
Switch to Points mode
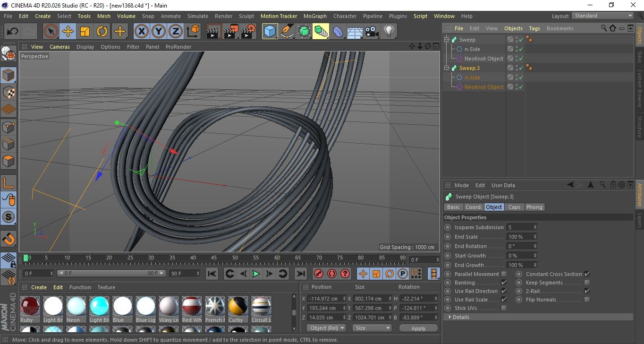(x=9, y=127)
